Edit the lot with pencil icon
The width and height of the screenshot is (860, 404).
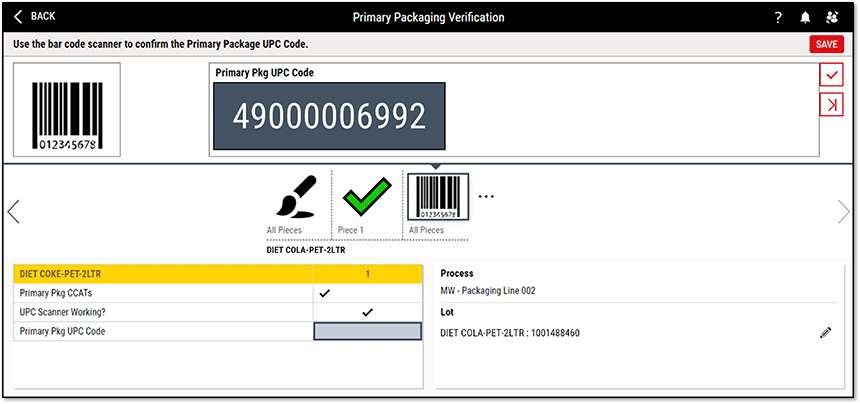tap(825, 332)
